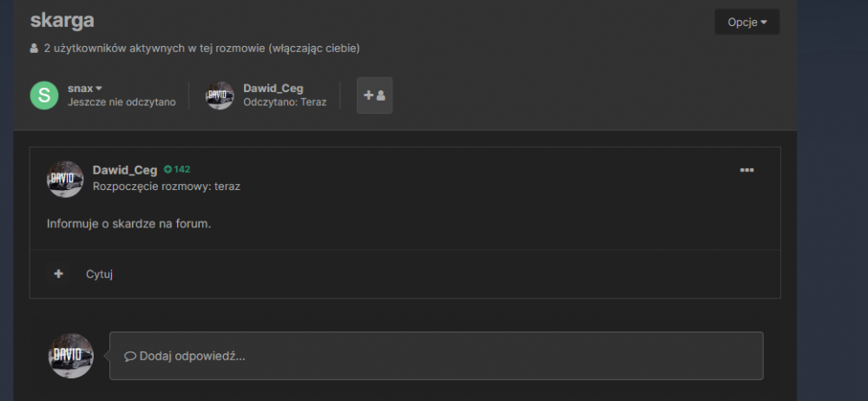Click the green S avatar of snax
Image resolution: width=868 pixels, height=401 pixels.
tap(44, 95)
